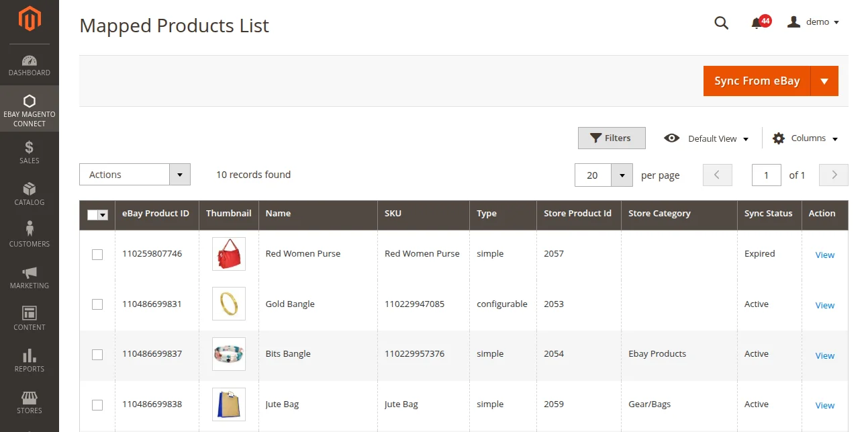Expand the Sync From eBay dropdown arrow
868x432 pixels.
(x=824, y=81)
